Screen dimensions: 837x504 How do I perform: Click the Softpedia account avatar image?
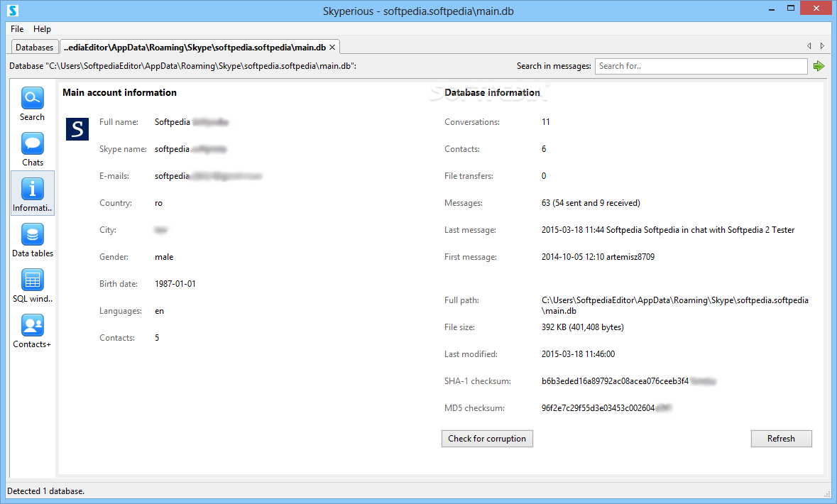[x=77, y=129]
